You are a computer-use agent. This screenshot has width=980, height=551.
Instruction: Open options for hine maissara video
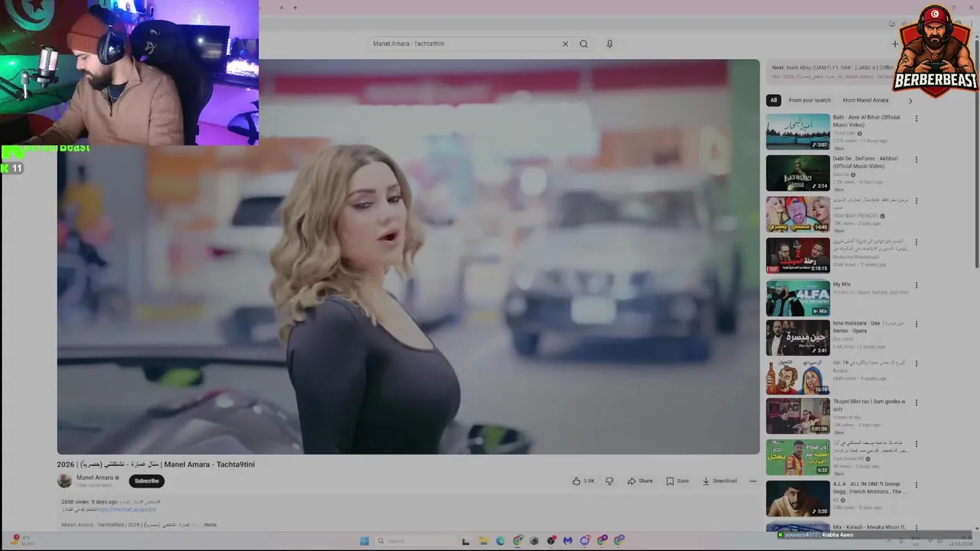click(916, 324)
